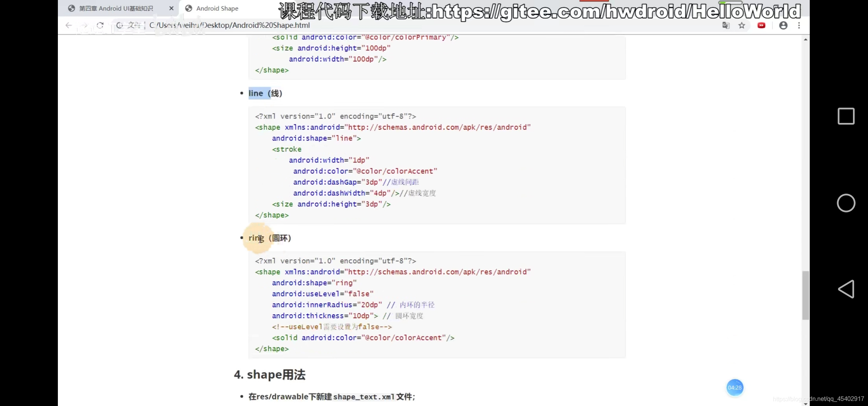Click the site information icon in address bar
The height and width of the screenshot is (406, 868).
119,26
